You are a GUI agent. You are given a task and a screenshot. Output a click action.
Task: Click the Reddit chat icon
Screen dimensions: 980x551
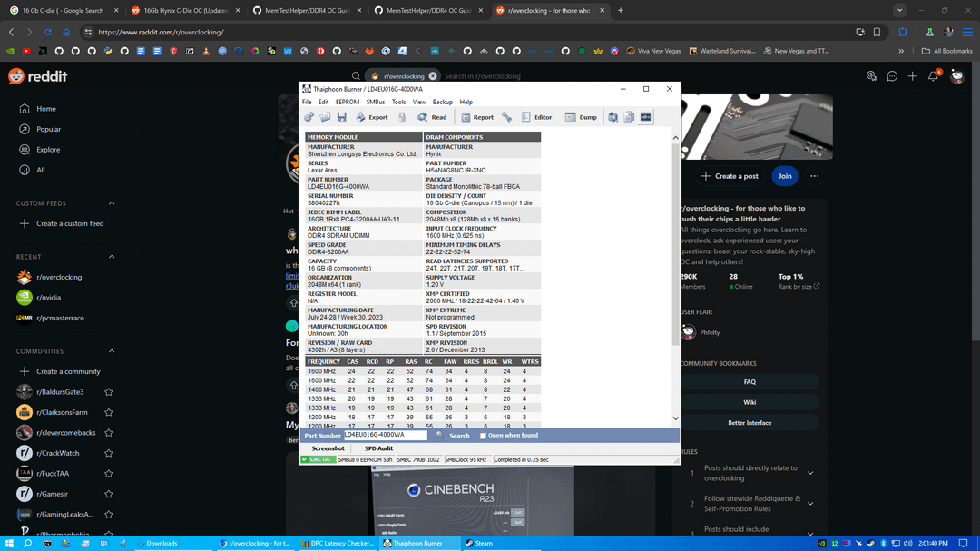click(x=892, y=76)
